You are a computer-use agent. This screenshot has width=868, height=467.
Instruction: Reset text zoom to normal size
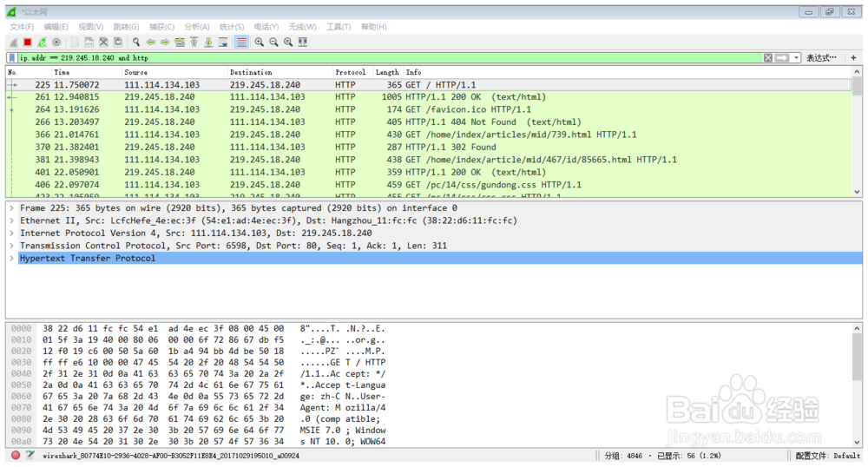[x=288, y=42]
